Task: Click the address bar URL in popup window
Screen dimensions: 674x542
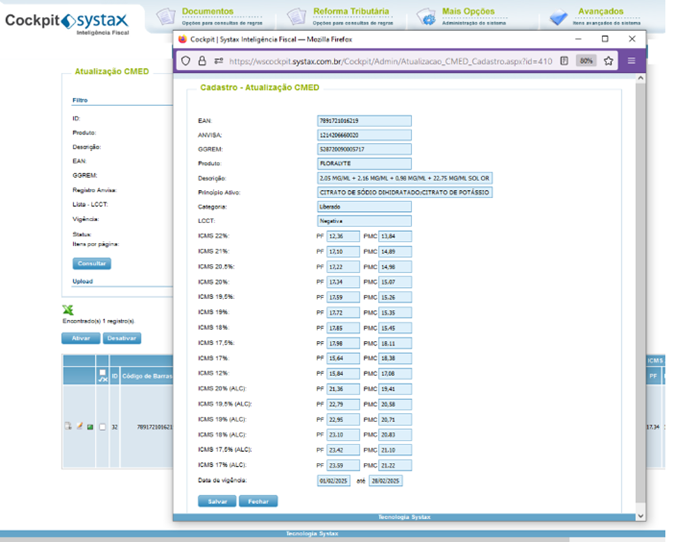Action: click(x=390, y=61)
